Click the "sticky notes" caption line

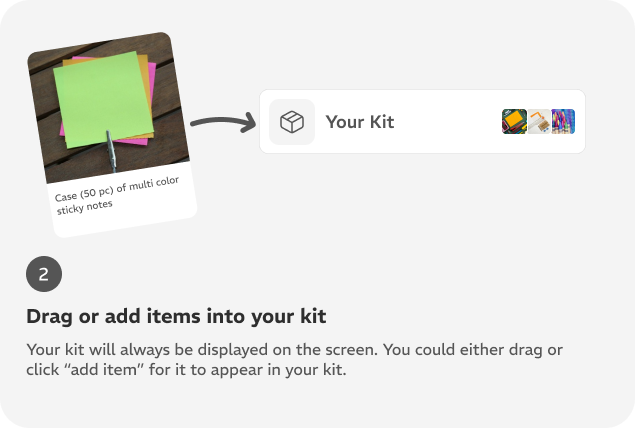[x=85, y=207]
